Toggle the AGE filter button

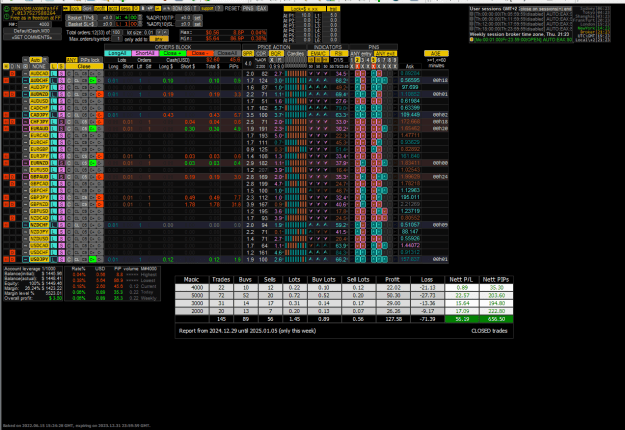pyautogui.click(x=436, y=53)
